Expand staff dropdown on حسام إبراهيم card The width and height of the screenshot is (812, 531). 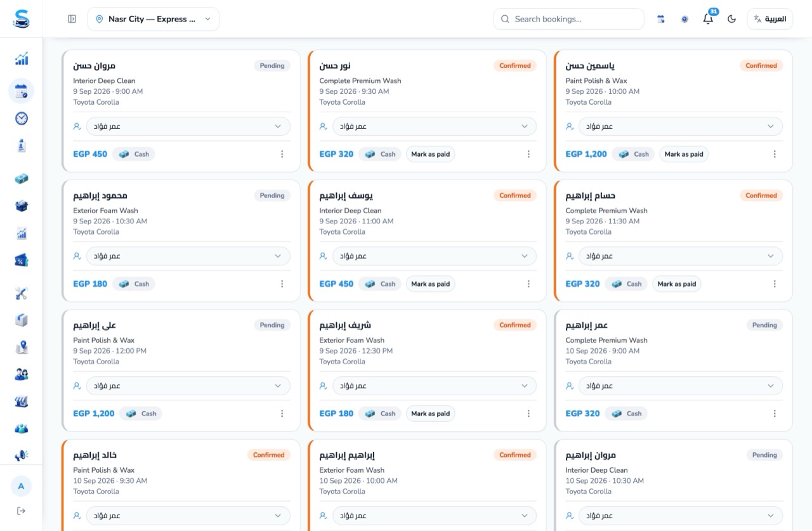click(x=681, y=256)
